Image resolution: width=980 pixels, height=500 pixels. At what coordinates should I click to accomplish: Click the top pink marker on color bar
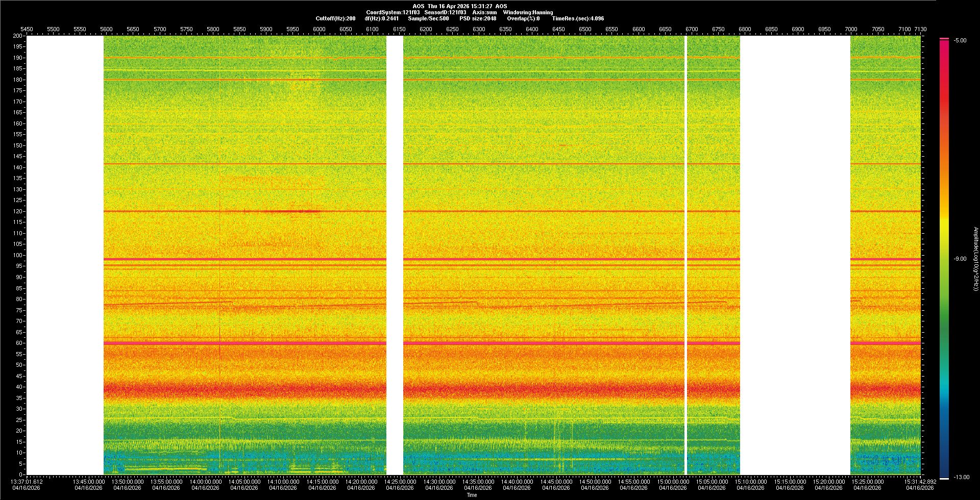[944, 39]
